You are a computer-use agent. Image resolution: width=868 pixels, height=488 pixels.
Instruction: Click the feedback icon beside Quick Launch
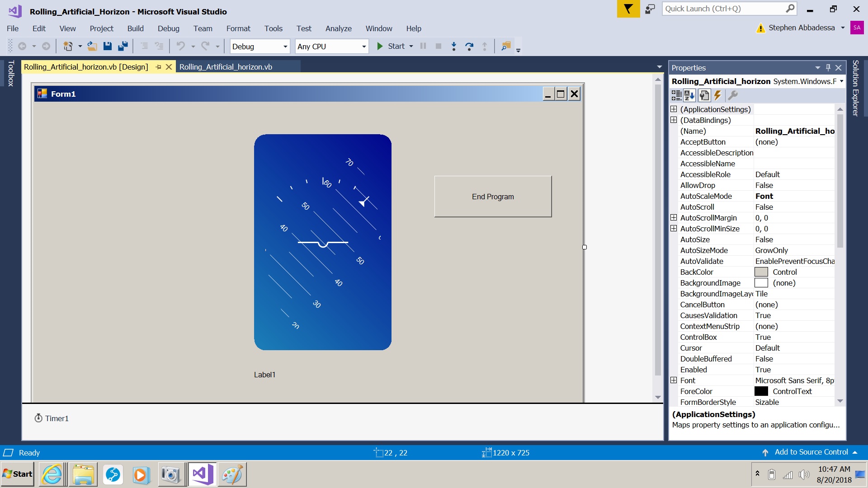click(x=650, y=9)
